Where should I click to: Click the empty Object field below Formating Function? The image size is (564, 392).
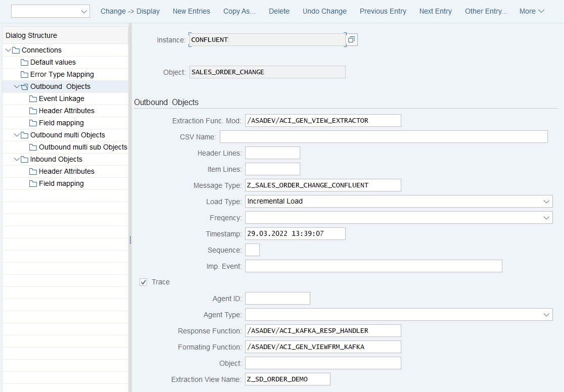click(x=323, y=363)
